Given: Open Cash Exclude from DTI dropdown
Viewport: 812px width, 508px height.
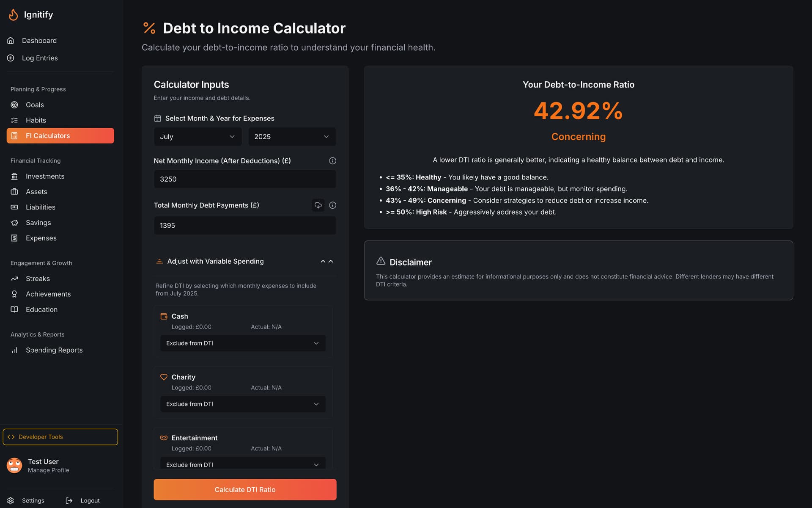Looking at the screenshot, I should (243, 343).
